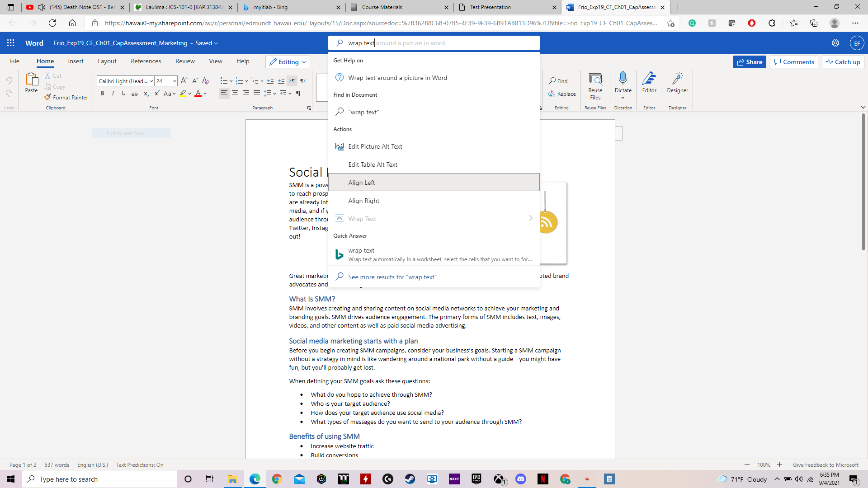Click 'See more results for wrap text'
868x488 pixels.
(392, 277)
